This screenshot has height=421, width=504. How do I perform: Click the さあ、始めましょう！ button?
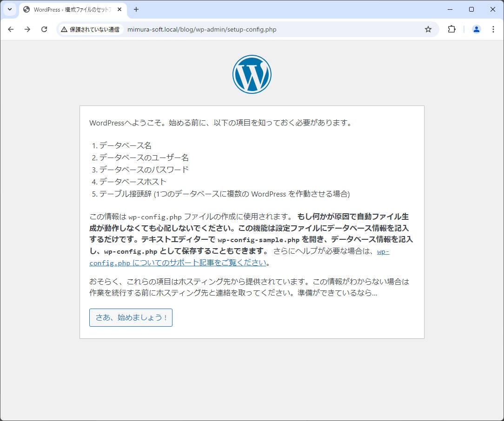(131, 317)
